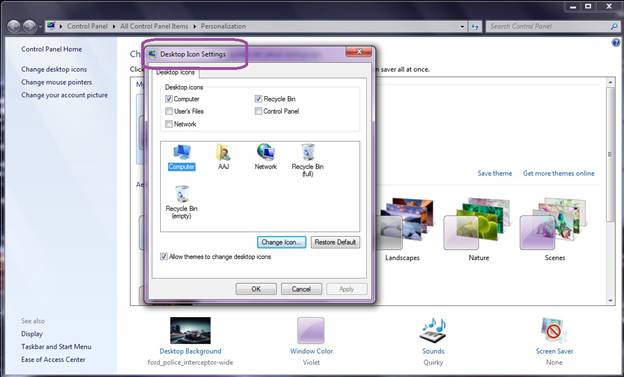Image resolution: width=624 pixels, height=377 pixels.
Task: Click the Screen Saver label link
Action: (x=554, y=351)
